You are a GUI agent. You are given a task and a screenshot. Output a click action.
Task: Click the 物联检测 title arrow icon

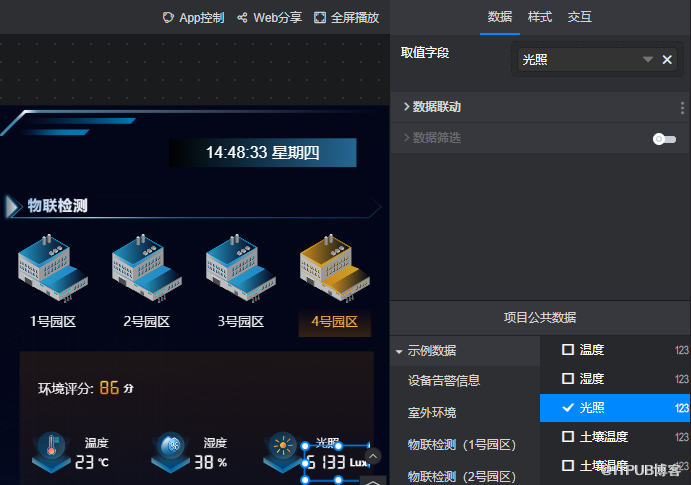[13, 207]
